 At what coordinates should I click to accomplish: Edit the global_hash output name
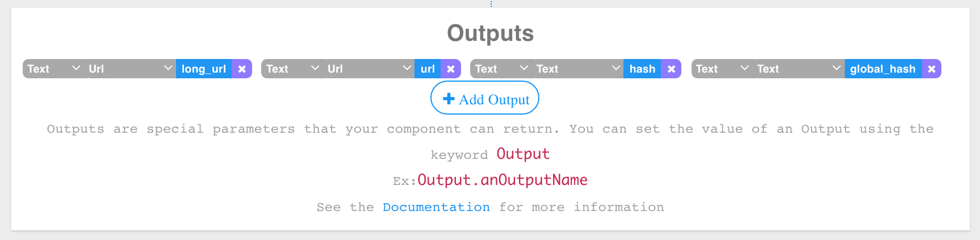pos(883,69)
